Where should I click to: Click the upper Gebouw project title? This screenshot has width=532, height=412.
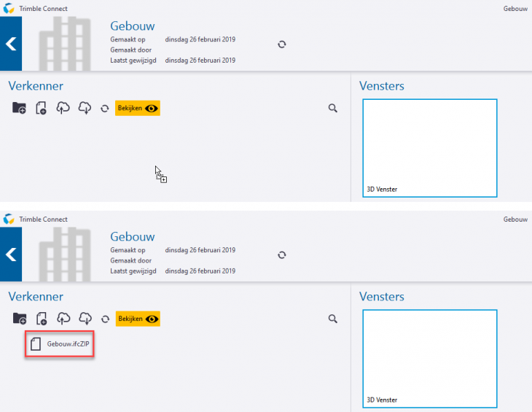(133, 26)
